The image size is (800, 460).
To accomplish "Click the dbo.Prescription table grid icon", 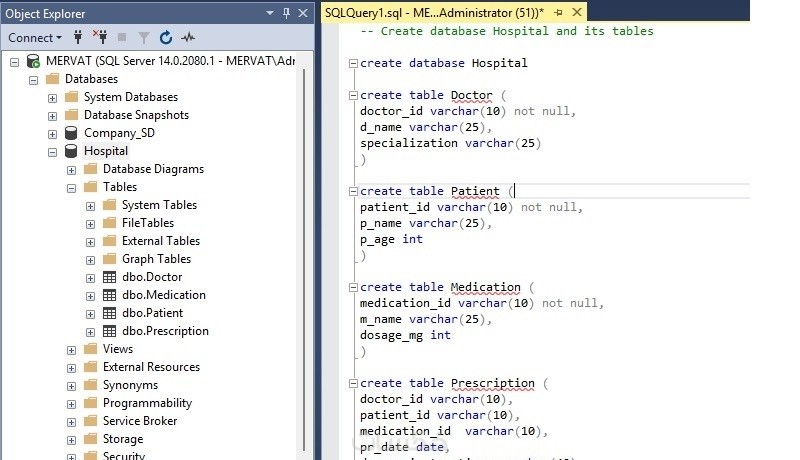I will pyautogui.click(x=110, y=331).
